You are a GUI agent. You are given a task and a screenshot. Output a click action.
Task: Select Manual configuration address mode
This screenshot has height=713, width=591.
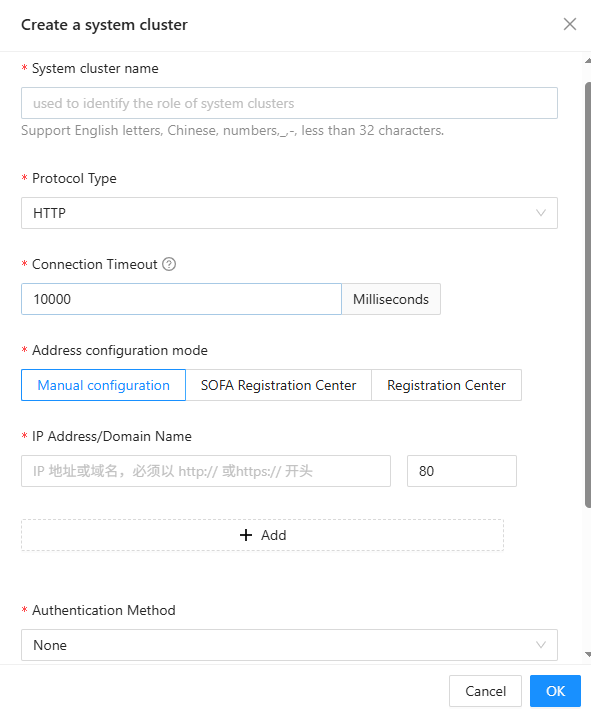103,385
